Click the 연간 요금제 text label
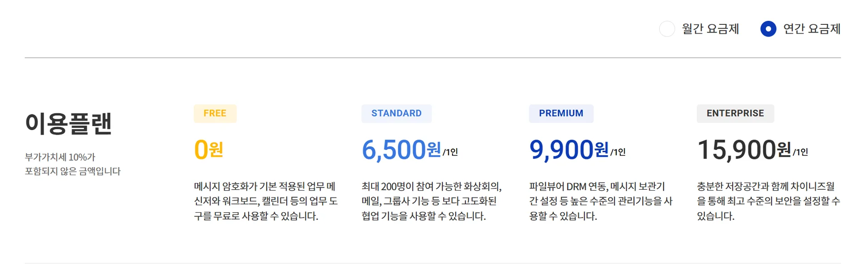Viewport: 868px width, 276px height. 811,29
